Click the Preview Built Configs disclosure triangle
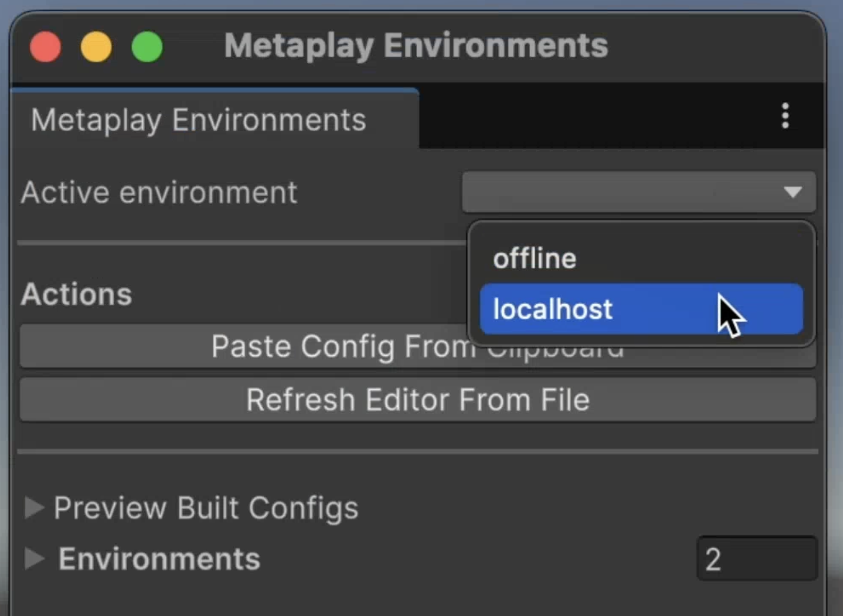843x616 pixels. pyautogui.click(x=34, y=508)
